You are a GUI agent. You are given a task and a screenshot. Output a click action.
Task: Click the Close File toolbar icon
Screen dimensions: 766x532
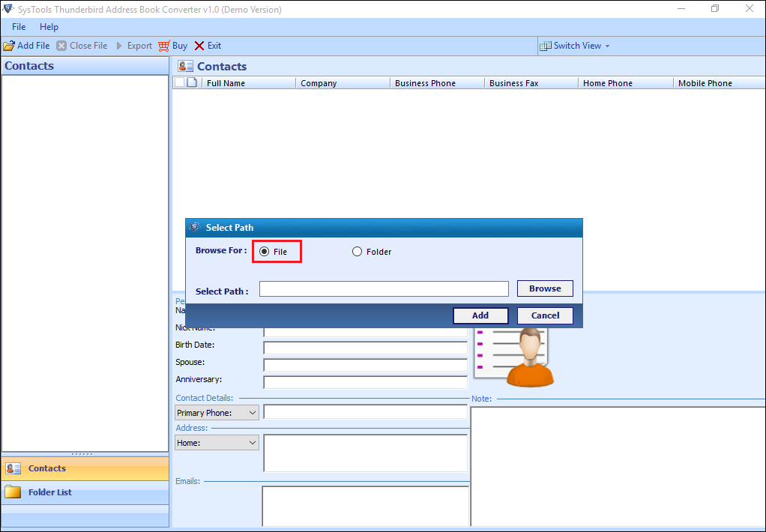coord(62,46)
